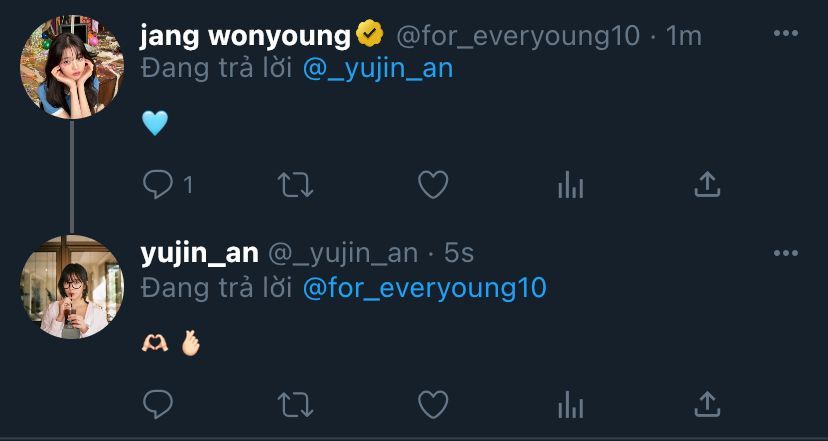Open the 1m timestamp of first tweet

pos(683,36)
